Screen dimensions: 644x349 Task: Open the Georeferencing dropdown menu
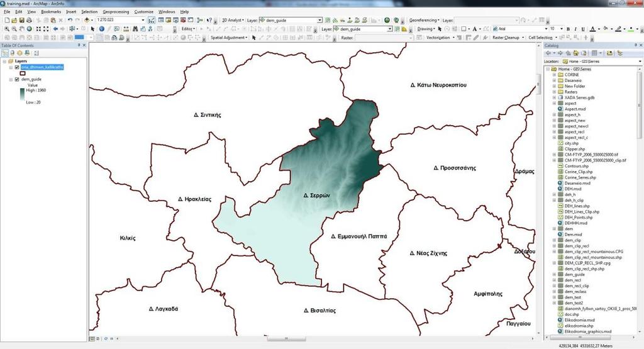click(x=425, y=20)
